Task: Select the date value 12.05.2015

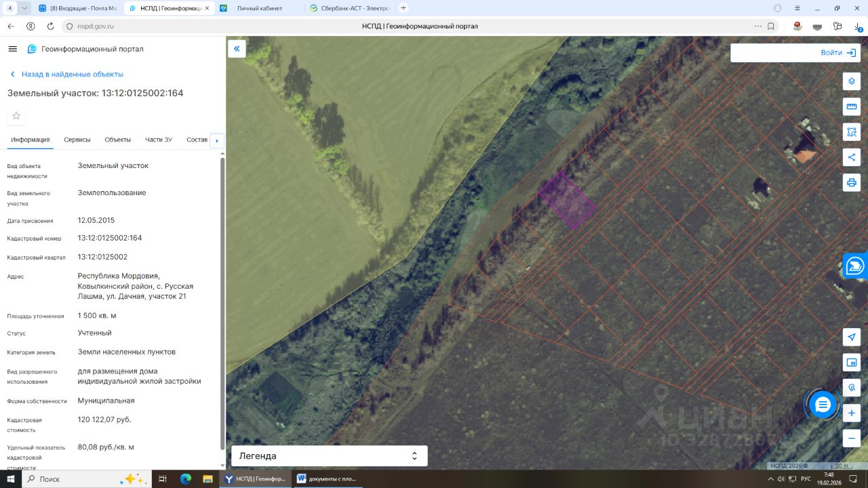Action: 96,220
